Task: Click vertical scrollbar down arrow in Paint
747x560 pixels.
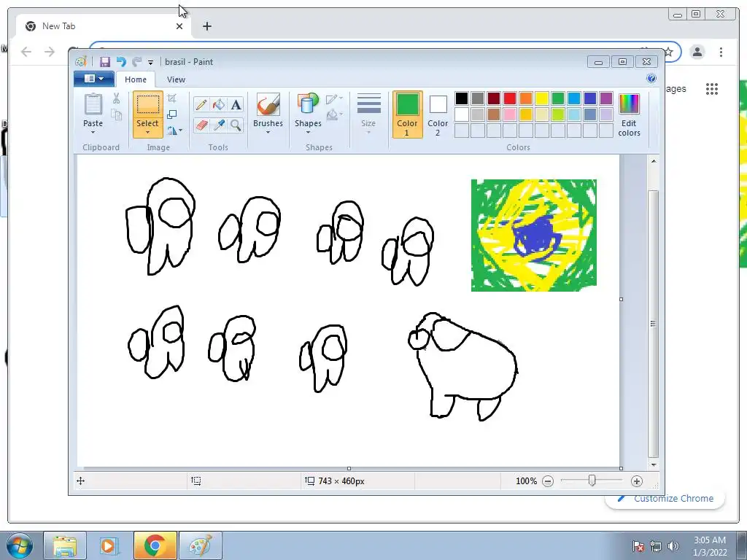Action: [x=654, y=464]
